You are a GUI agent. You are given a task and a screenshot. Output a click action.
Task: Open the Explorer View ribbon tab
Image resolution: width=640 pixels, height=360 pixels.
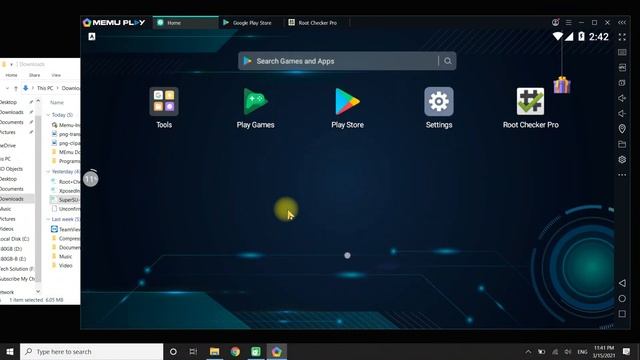(x=56, y=75)
